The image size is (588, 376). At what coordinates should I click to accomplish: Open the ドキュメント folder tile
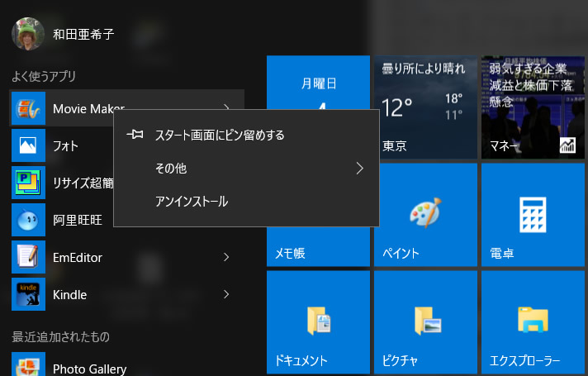coord(318,322)
